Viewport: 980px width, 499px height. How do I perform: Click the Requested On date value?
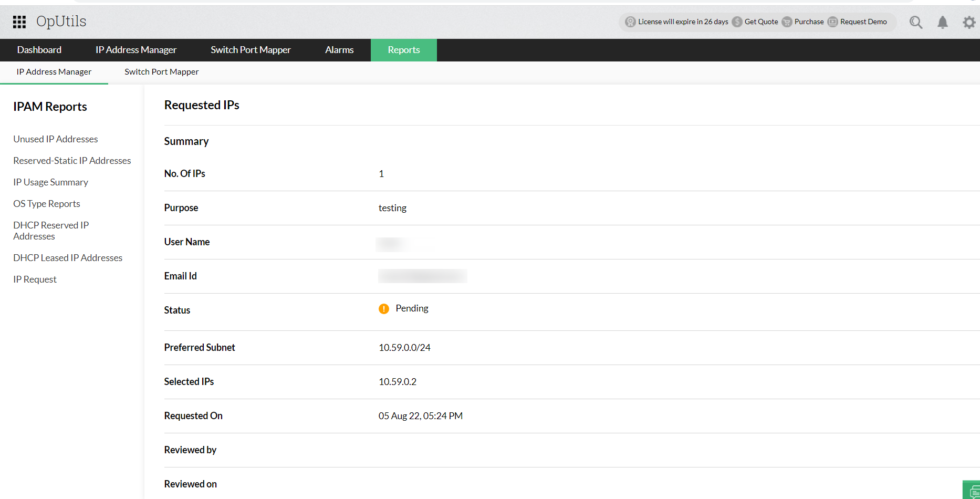tap(421, 416)
